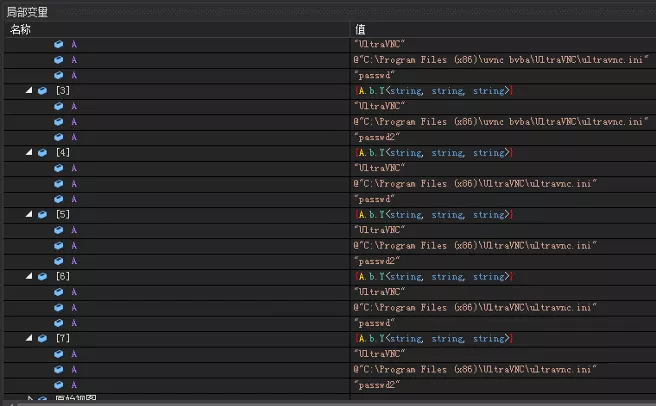Image resolution: width=656 pixels, height=406 pixels.
Task: Select the type value of item [4]
Action: click(434, 153)
